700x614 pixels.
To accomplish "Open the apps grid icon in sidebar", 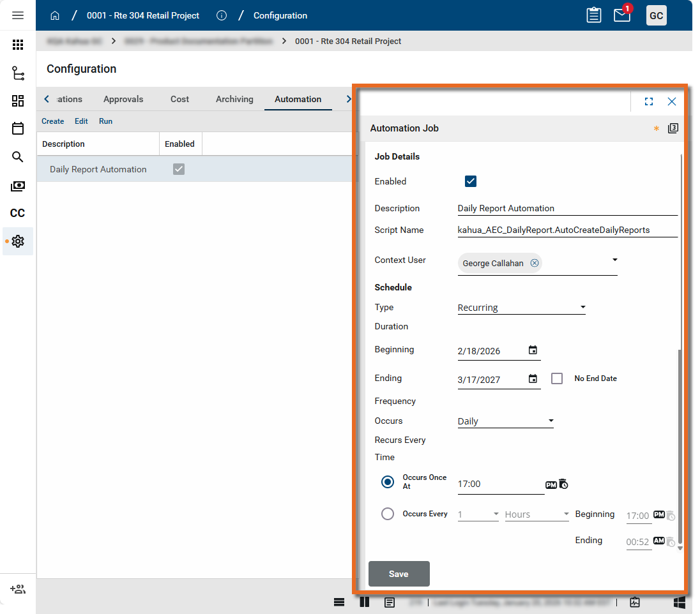I will point(18,45).
